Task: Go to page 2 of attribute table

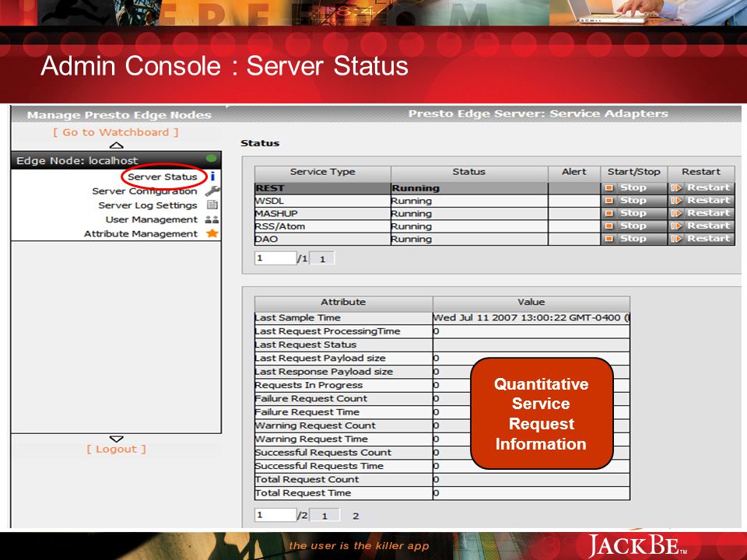Action: click(356, 516)
